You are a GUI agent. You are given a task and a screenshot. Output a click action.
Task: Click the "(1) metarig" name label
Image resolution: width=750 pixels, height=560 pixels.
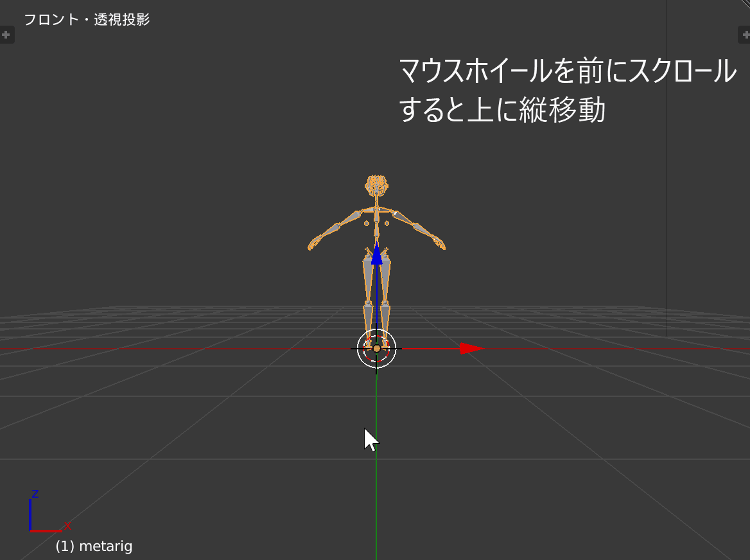(92, 546)
